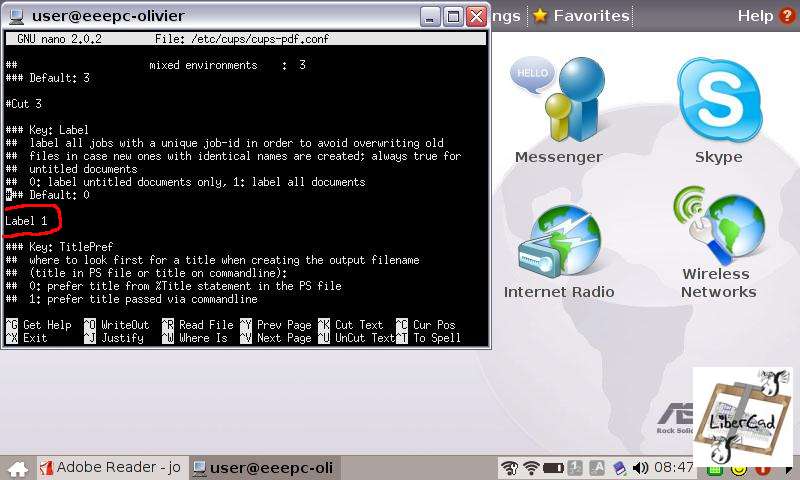The image size is (800, 480).
Task: Click the terminal window's title bar icon
Action: coord(16,16)
